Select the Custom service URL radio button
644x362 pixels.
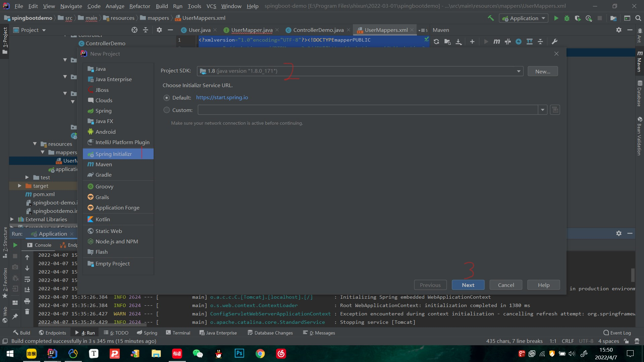(166, 110)
